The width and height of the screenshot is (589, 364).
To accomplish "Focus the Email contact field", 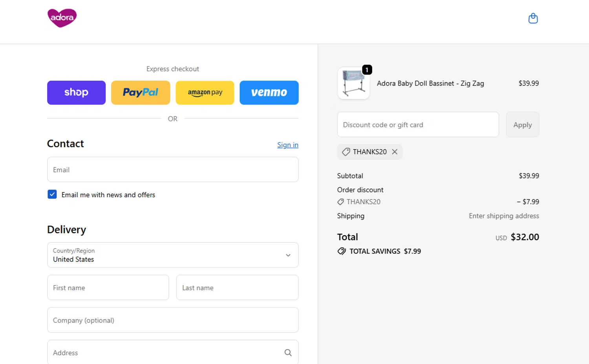I will (173, 170).
